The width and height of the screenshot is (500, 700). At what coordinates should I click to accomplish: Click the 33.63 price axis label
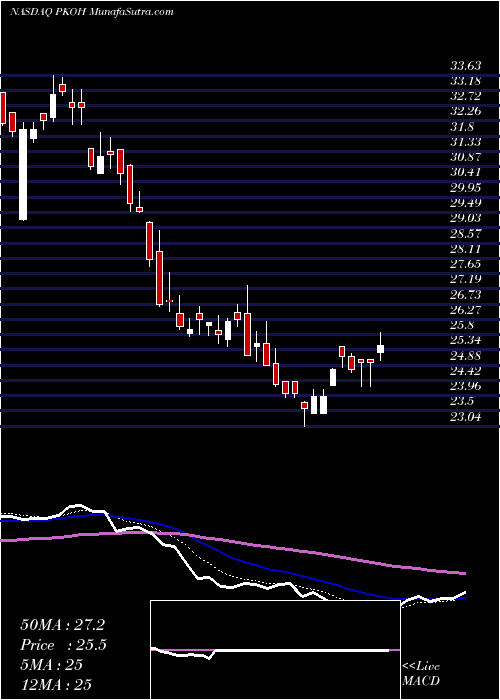click(466, 66)
